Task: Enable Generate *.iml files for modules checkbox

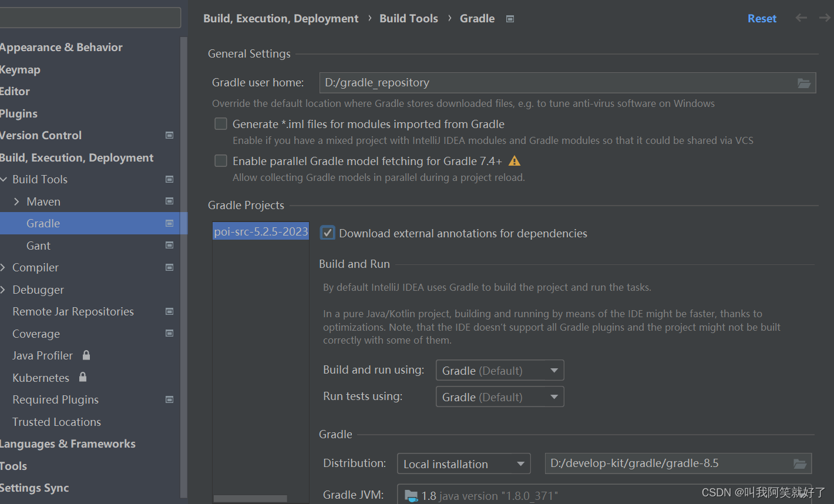Action: [x=221, y=124]
